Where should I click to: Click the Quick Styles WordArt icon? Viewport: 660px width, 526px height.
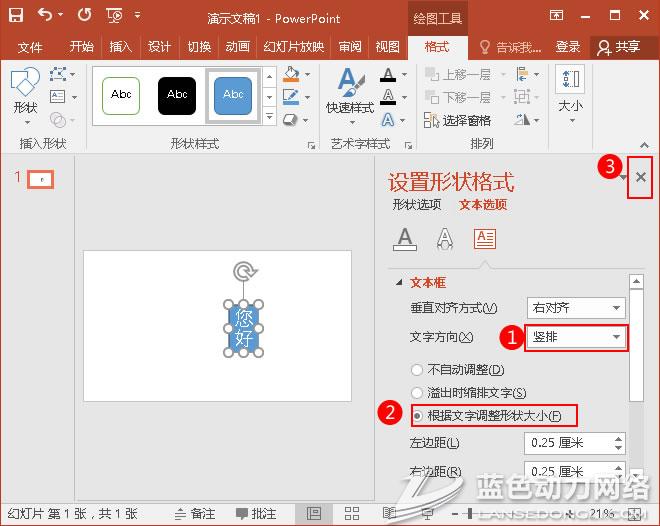pyautogui.click(x=350, y=90)
